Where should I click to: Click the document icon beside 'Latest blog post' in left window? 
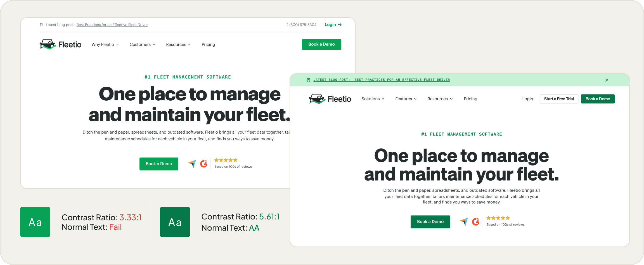coord(41,25)
